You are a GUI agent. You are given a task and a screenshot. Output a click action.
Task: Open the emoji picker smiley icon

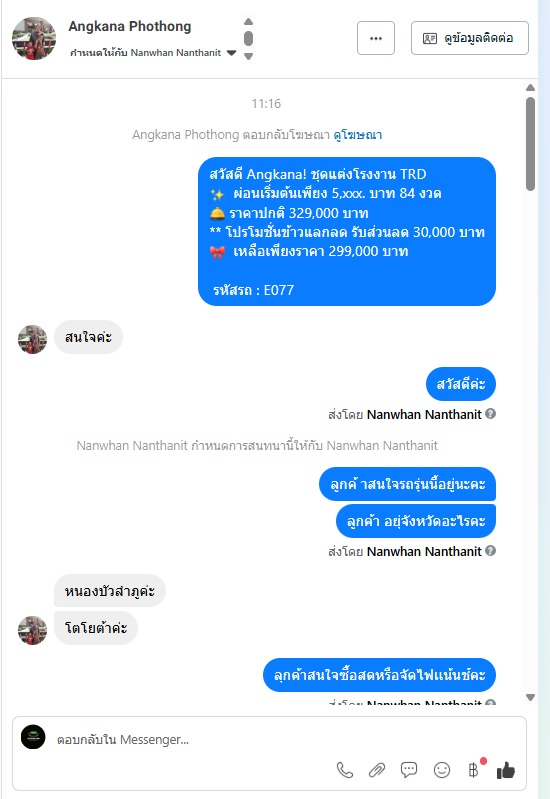pos(442,770)
